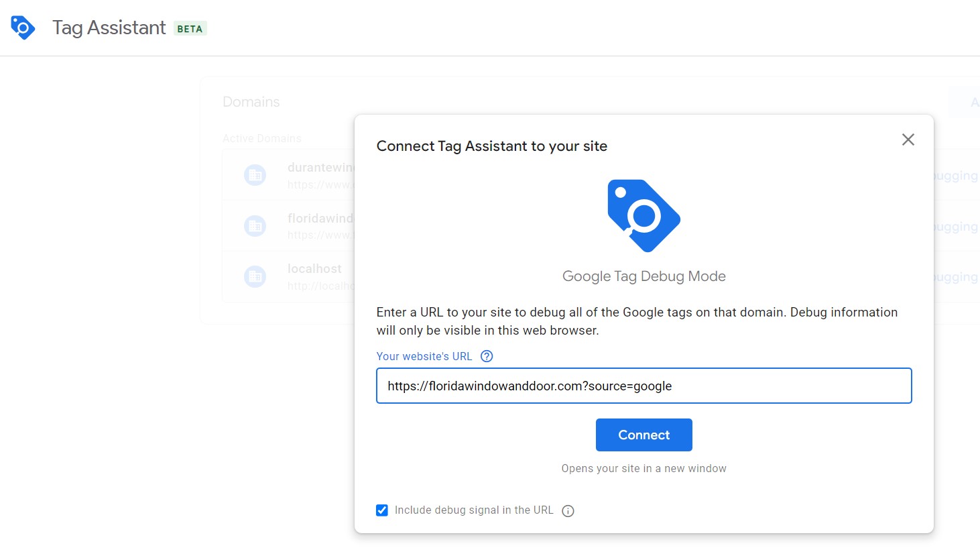
Task: Close the Connect Tag Assistant dialog
Action: [908, 139]
